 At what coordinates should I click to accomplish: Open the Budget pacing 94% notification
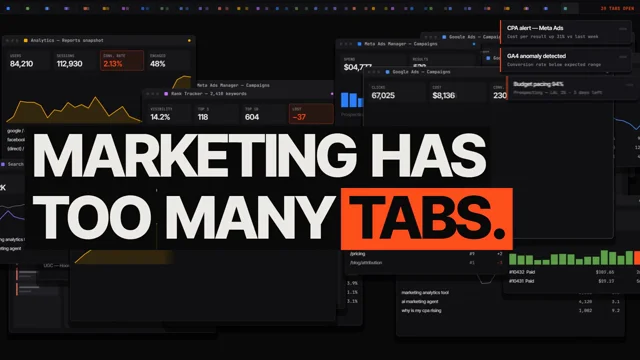pyautogui.click(x=572, y=88)
